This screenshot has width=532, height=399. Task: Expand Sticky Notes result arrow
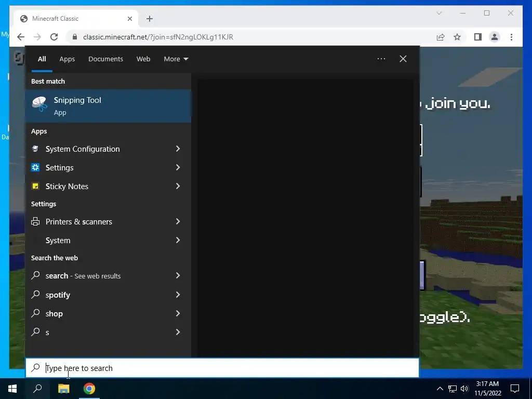tap(178, 186)
